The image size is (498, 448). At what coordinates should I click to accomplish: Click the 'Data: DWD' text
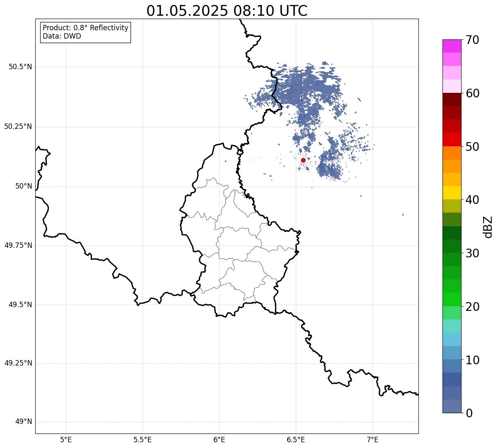(62, 36)
